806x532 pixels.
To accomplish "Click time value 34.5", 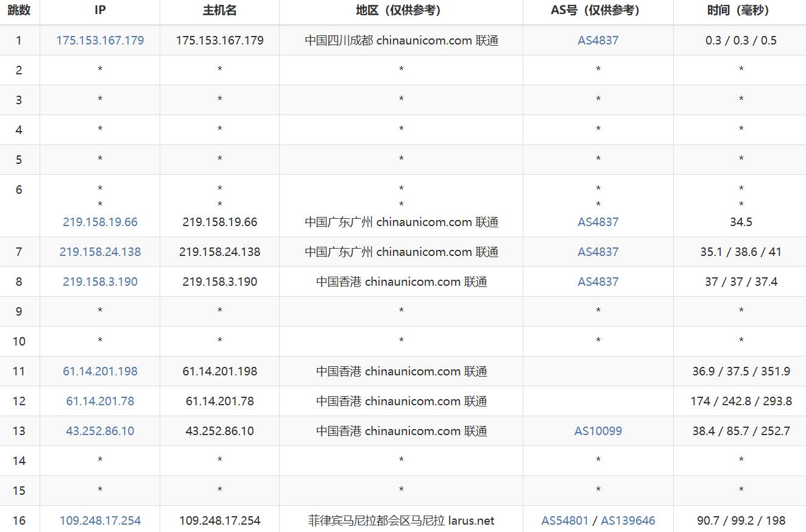I will click(741, 222).
